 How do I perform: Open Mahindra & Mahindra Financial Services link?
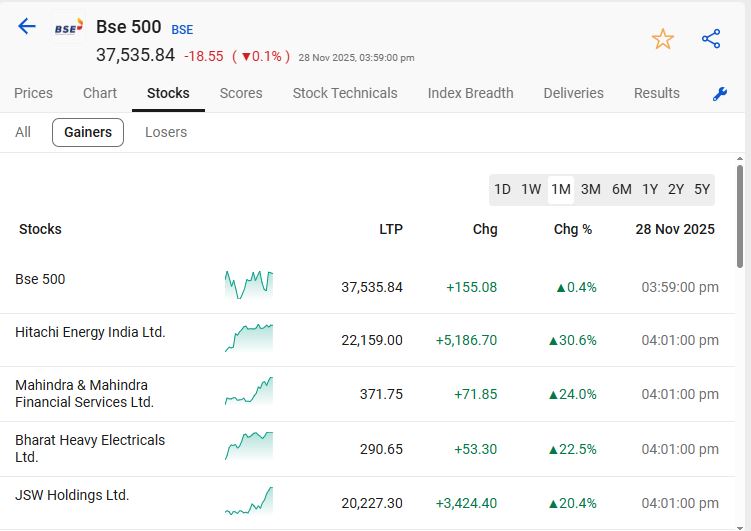(x=84, y=393)
